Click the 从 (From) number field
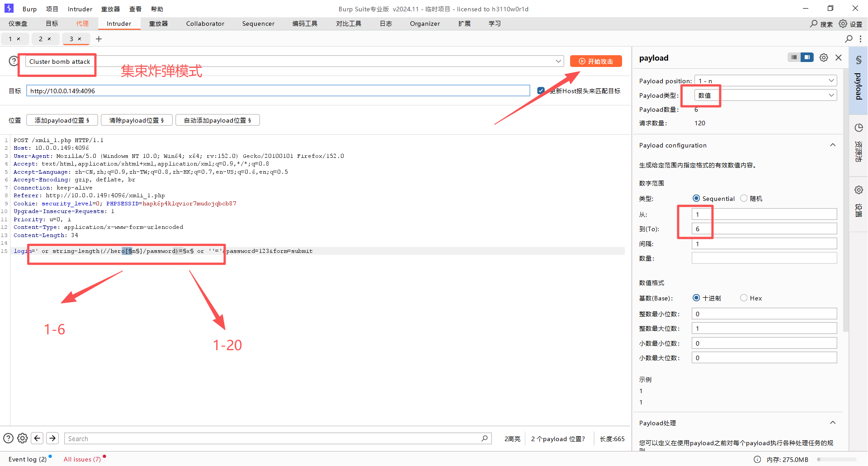 point(764,214)
